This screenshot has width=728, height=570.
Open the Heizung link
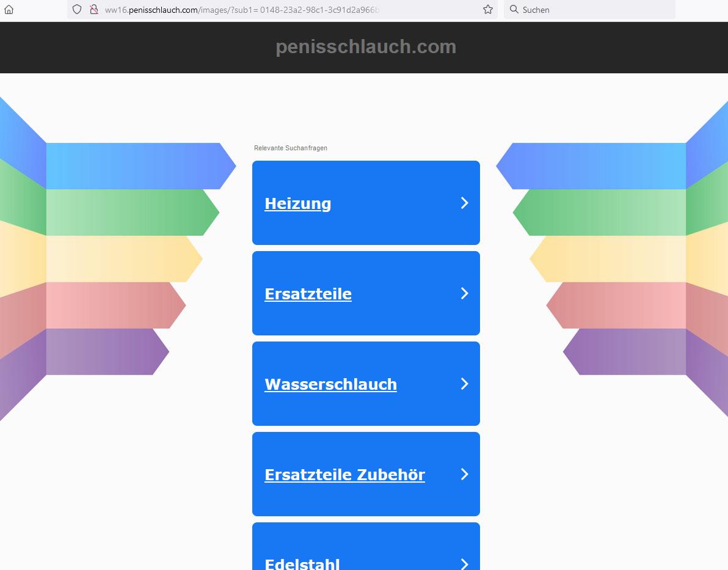[297, 203]
